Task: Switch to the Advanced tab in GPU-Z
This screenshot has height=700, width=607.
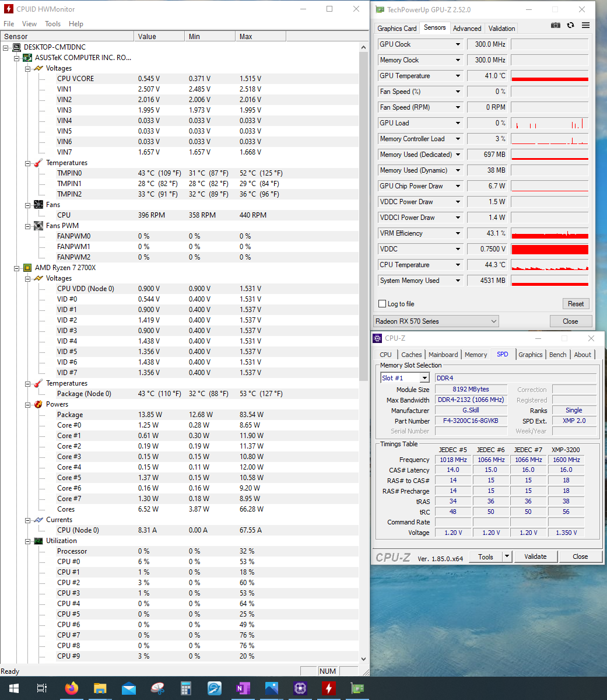Action: click(467, 29)
